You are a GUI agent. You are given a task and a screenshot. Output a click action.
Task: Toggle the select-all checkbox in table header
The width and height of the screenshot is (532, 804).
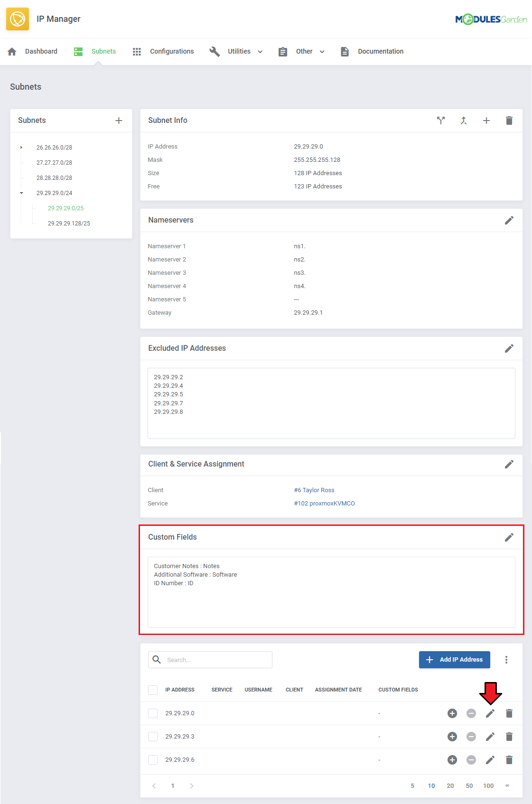pos(153,690)
